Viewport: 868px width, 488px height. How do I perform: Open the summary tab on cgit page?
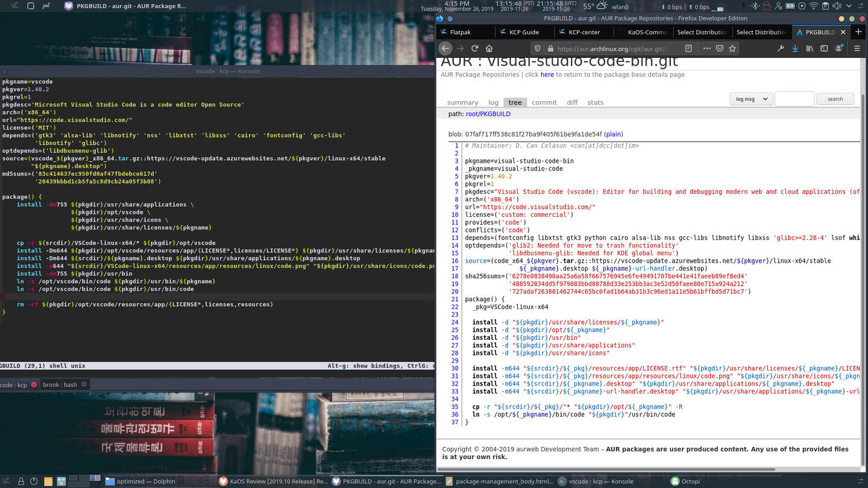463,102
